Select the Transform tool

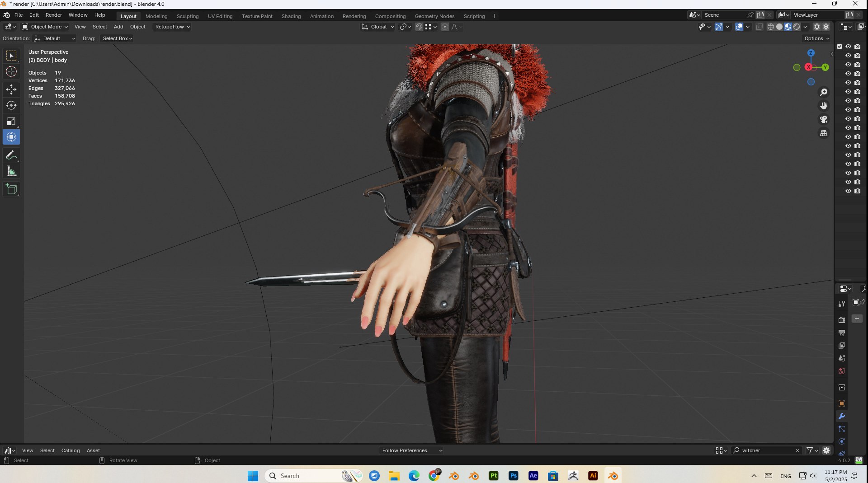(11, 137)
